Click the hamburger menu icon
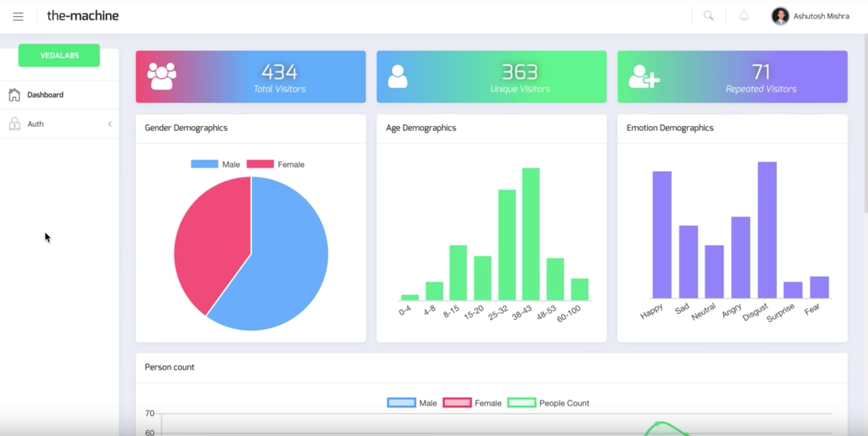Image resolution: width=868 pixels, height=436 pixels. point(18,17)
